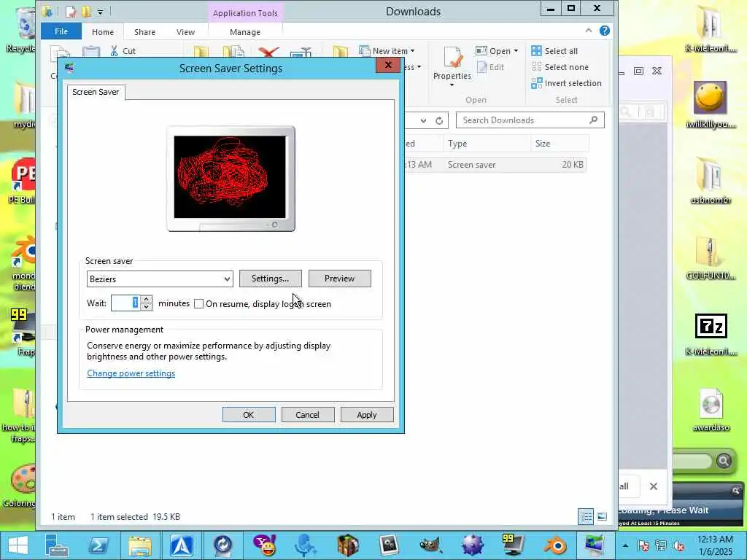The image size is (747, 560).
Task: Open the Change power settings link
Action: coord(131,373)
